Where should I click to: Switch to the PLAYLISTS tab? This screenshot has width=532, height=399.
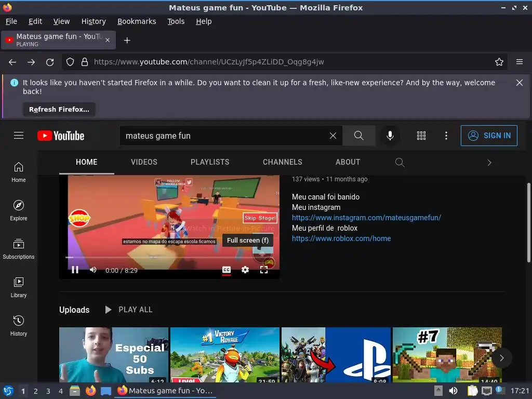tap(210, 162)
